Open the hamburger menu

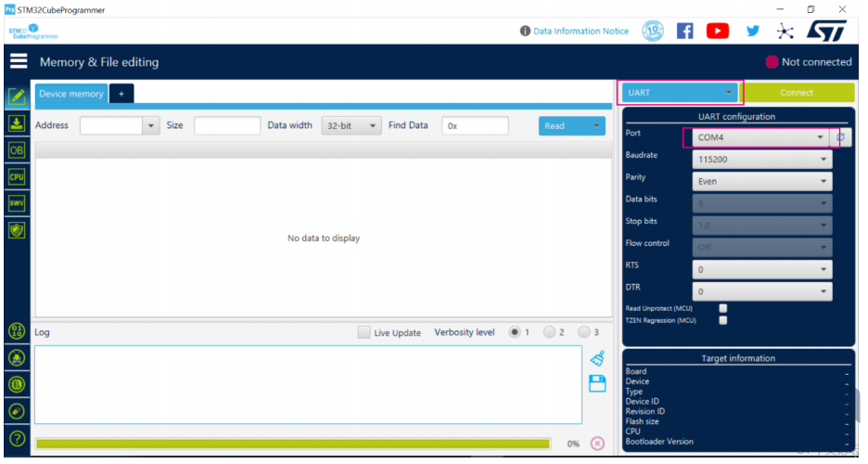pyautogui.click(x=19, y=61)
